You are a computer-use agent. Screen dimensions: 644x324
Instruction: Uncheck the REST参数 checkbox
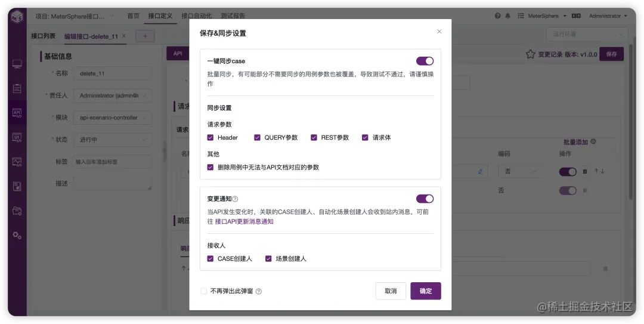pos(314,138)
